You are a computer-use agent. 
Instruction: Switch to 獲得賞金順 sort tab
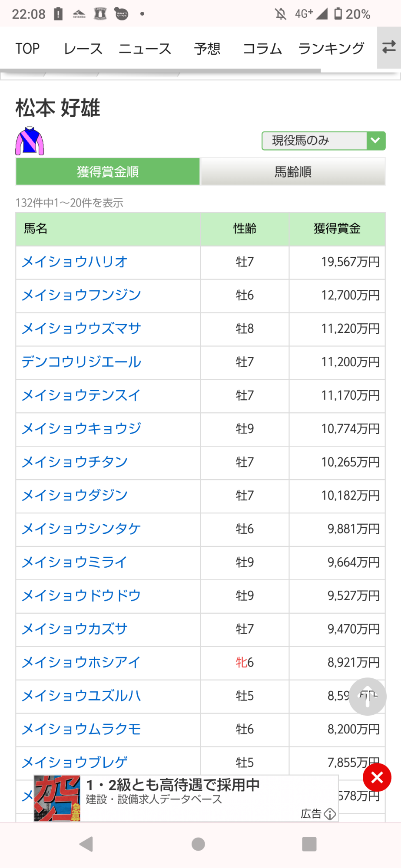point(108,172)
